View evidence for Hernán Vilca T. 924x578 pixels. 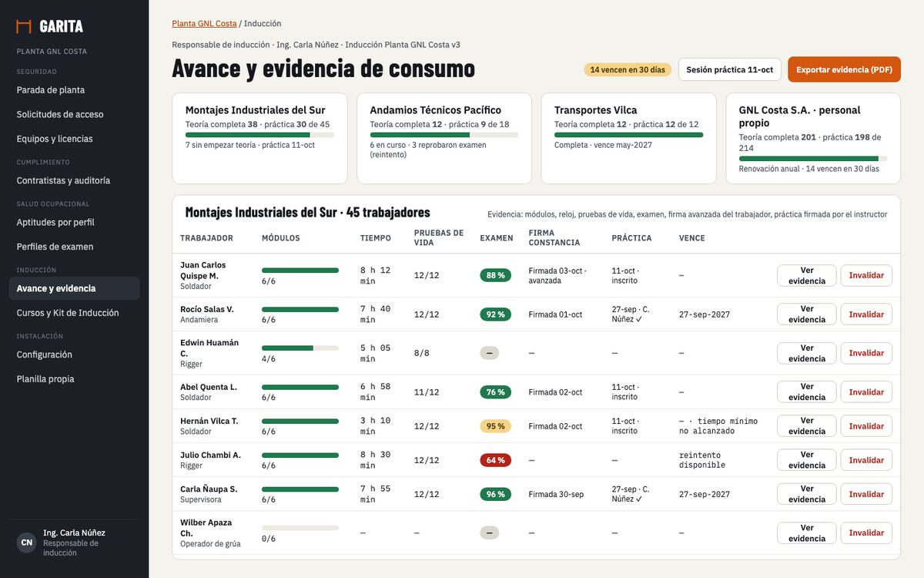(806, 426)
